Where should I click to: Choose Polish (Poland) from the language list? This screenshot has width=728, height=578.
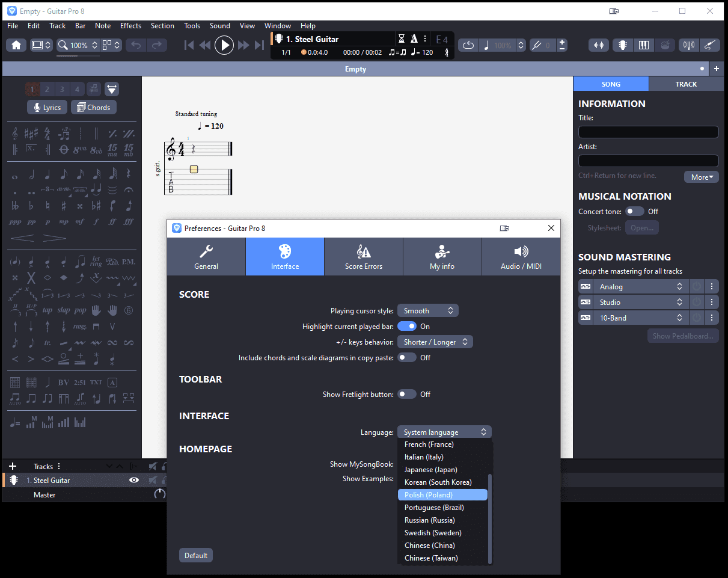[442, 495]
